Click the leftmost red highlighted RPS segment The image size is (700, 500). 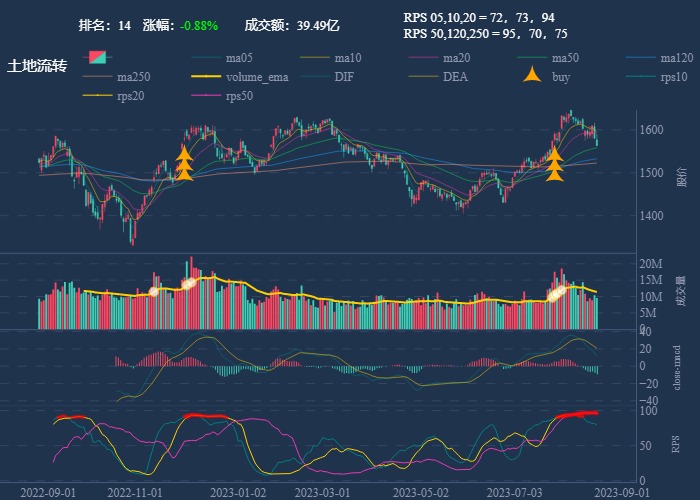pyautogui.click(x=70, y=416)
